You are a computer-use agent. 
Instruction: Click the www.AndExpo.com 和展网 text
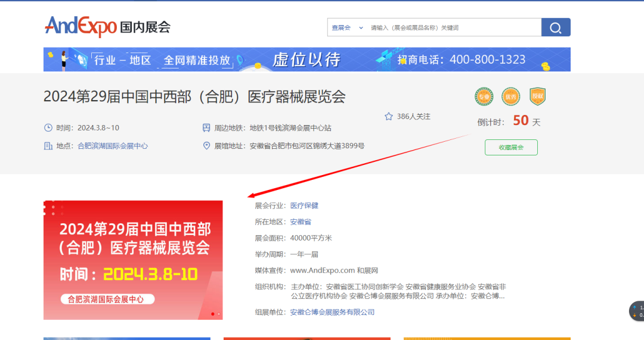tap(334, 270)
